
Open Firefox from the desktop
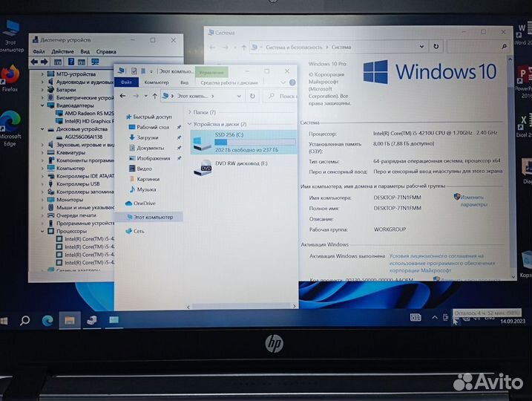pos(10,79)
